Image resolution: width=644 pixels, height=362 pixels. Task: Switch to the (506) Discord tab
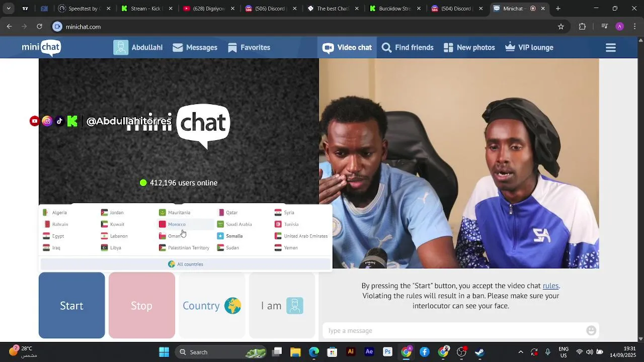[271, 9]
